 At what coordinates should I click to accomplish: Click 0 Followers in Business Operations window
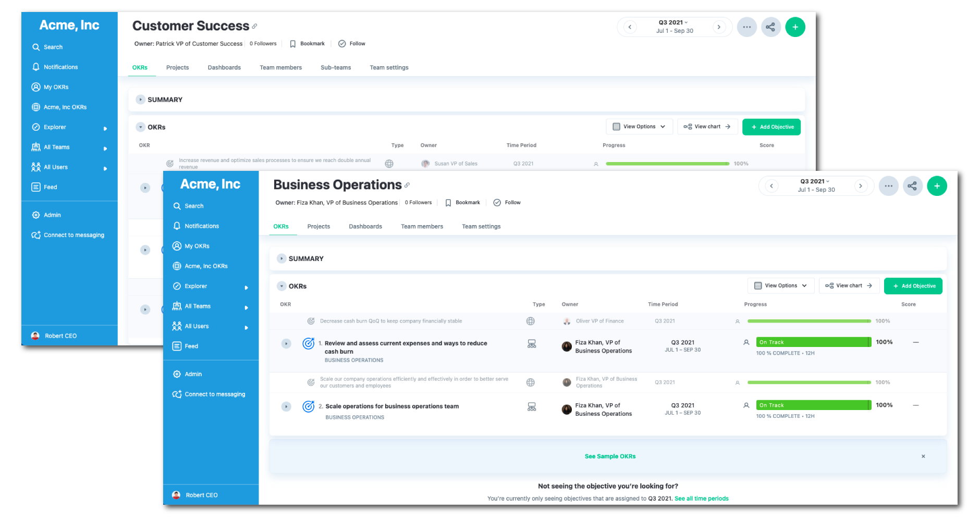(418, 203)
